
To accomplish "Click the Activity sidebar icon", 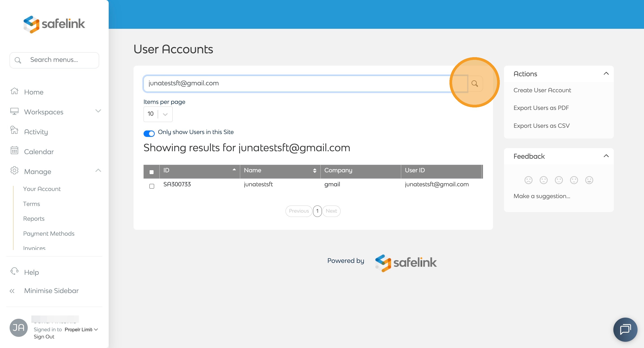I will (x=15, y=131).
